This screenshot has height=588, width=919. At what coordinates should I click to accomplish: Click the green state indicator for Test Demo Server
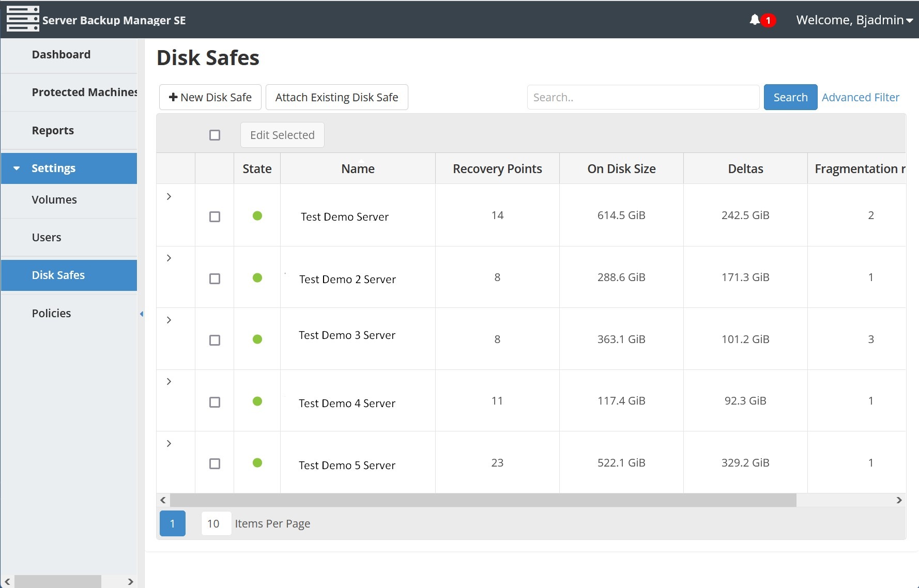click(257, 216)
